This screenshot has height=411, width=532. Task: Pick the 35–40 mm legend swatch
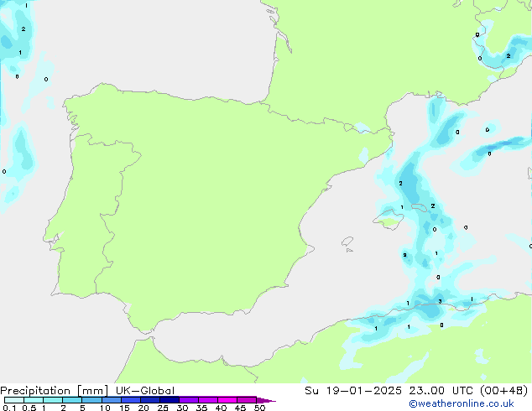(x=207, y=400)
